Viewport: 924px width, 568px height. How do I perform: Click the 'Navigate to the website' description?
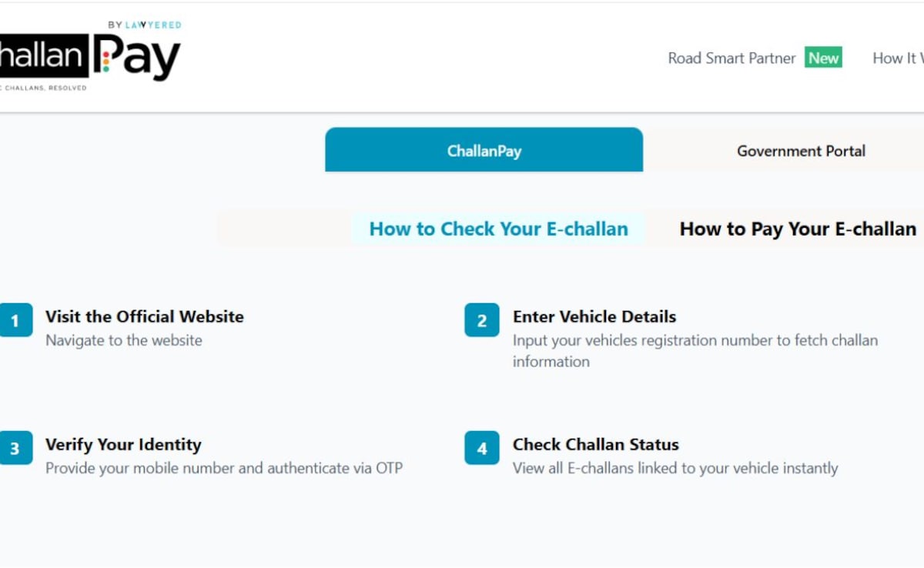coord(124,340)
